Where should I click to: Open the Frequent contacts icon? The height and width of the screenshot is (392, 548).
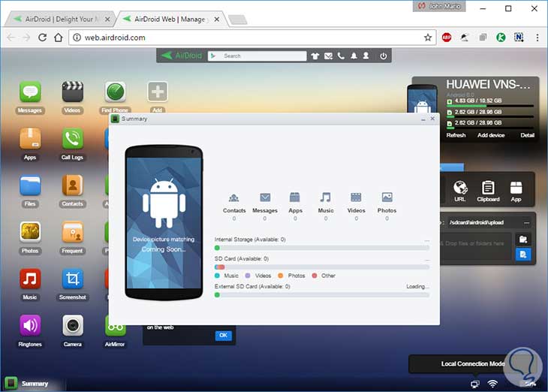pos(72,232)
